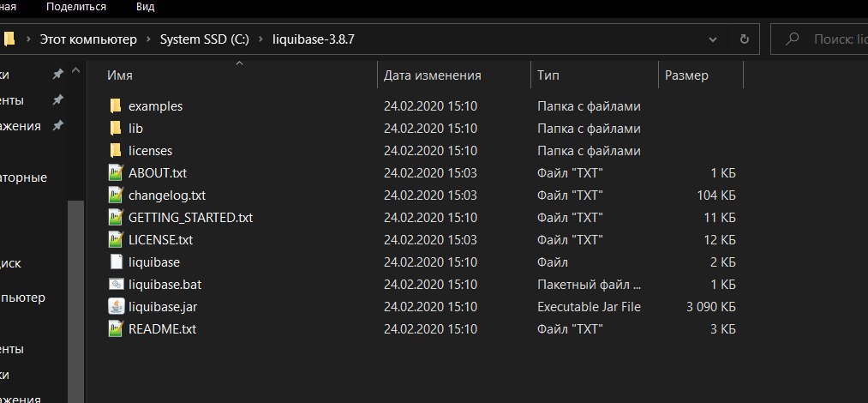
Task: Open the Поделиться ribbon tab
Action: pos(76,7)
